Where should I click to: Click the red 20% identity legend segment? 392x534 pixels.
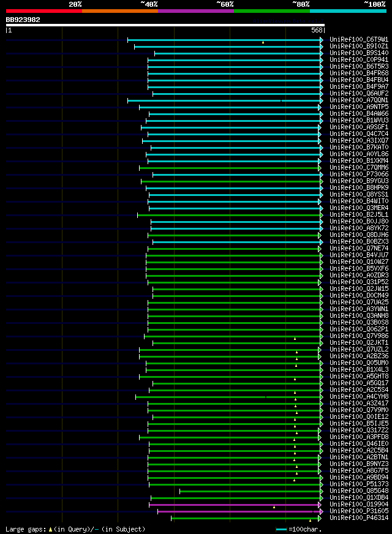tap(44, 11)
